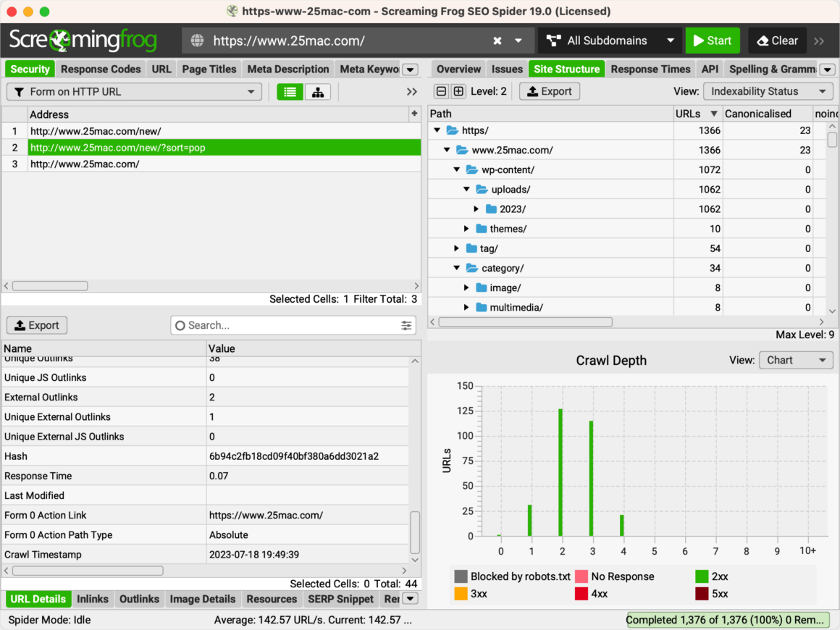Open search filter settings sliders icon

[407, 325]
